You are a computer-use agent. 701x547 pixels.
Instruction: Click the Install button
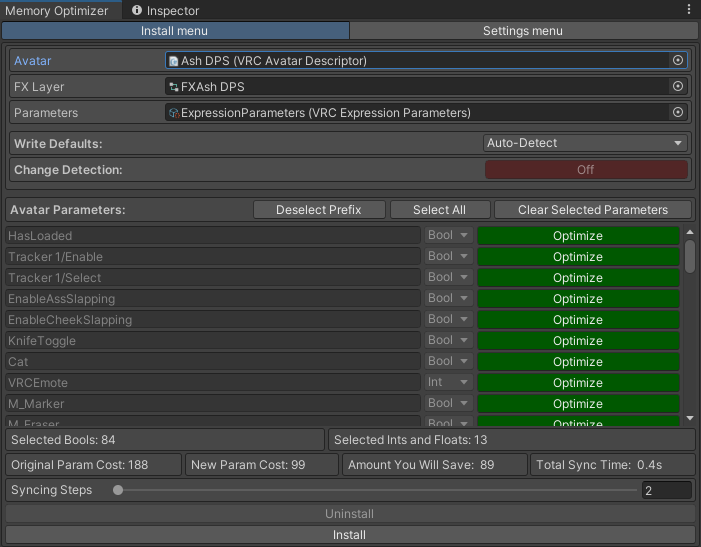(350, 534)
